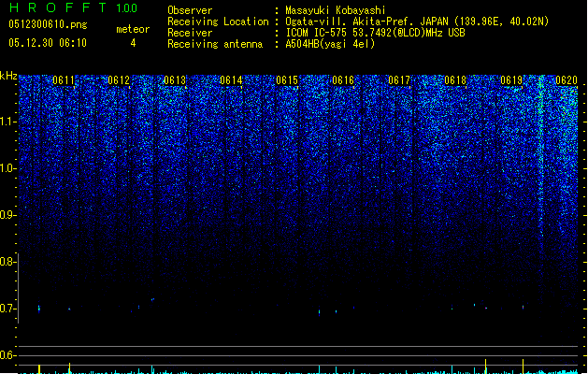Click time marker 0614 on spectrogram
Image resolution: width=588 pixels, height=374 pixels.
231,80
